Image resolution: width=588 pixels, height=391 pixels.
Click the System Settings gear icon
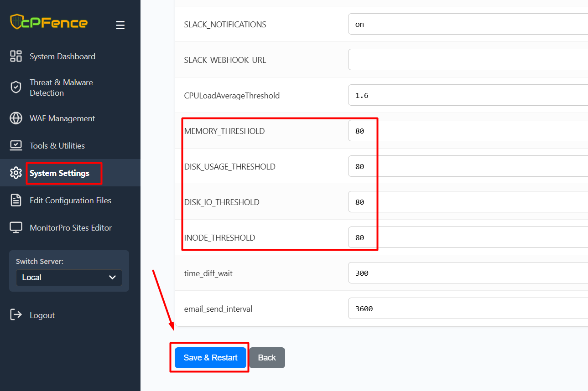[x=16, y=173]
